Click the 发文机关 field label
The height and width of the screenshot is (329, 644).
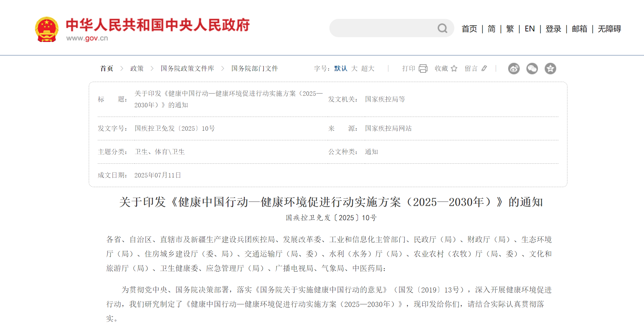point(343,99)
